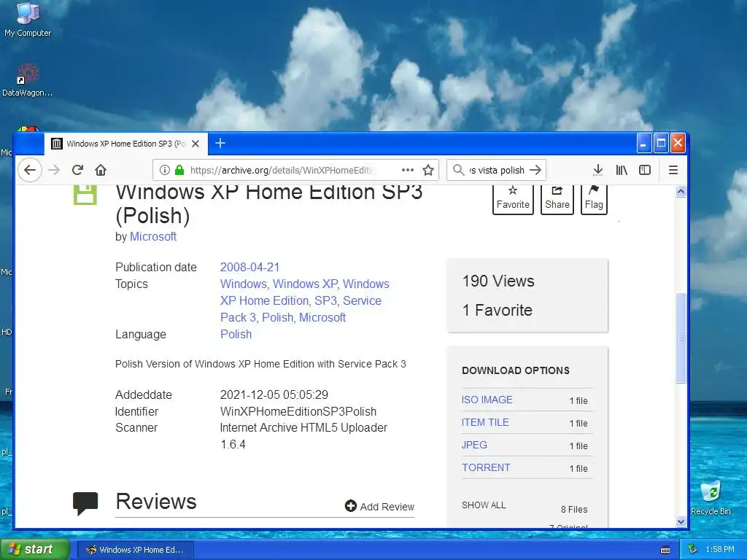Open My Computer desktop icon

point(28,19)
